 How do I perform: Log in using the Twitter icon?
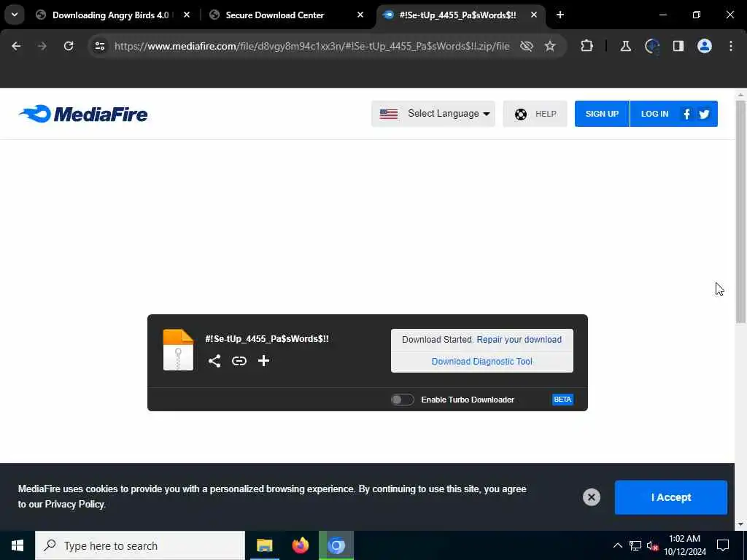[704, 114]
